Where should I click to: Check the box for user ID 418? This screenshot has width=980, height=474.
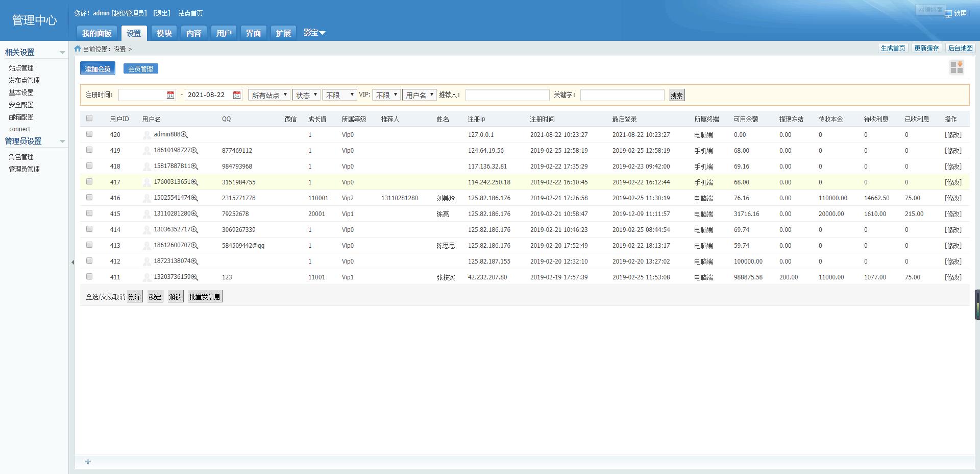(89, 165)
